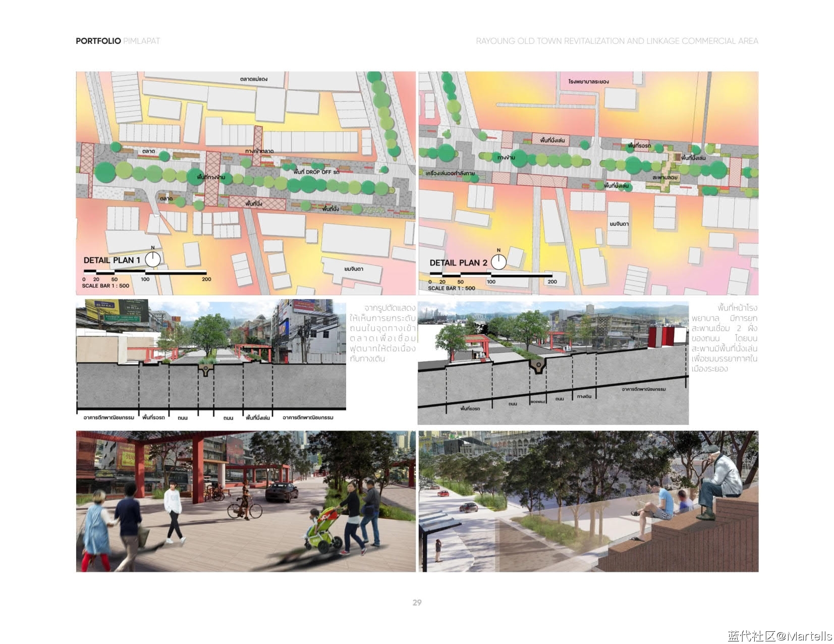Click the north arrow compass in Detail Plan 1
This screenshot has width=834, height=644.
pyautogui.click(x=152, y=259)
